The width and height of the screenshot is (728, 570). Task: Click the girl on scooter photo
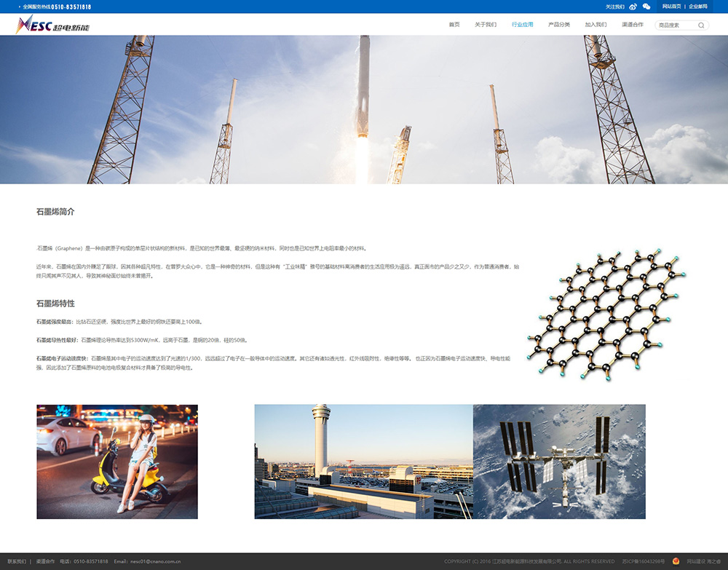pos(117,462)
